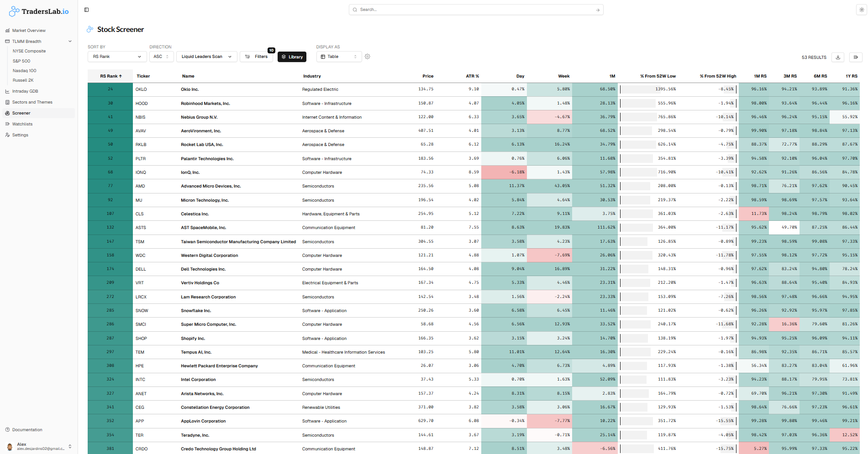This screenshot has width=868, height=454.
Task: Click the TradersLab.io logo icon
Action: click(x=15, y=11)
